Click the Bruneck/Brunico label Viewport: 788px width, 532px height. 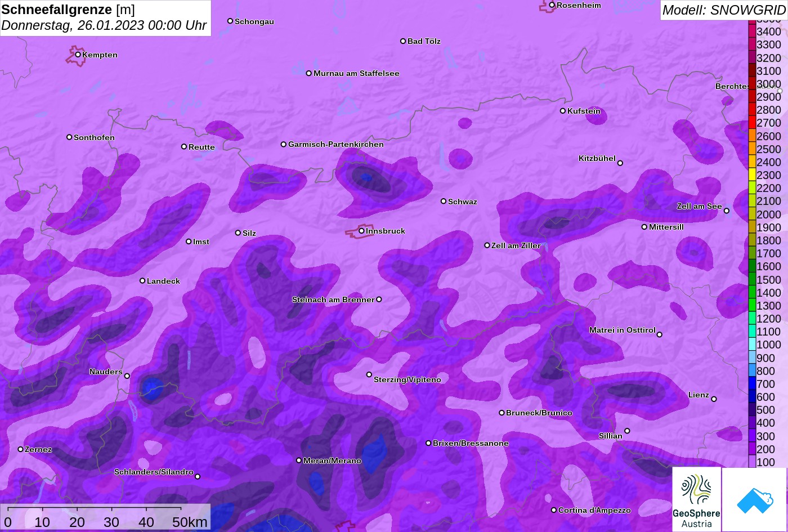tap(539, 413)
